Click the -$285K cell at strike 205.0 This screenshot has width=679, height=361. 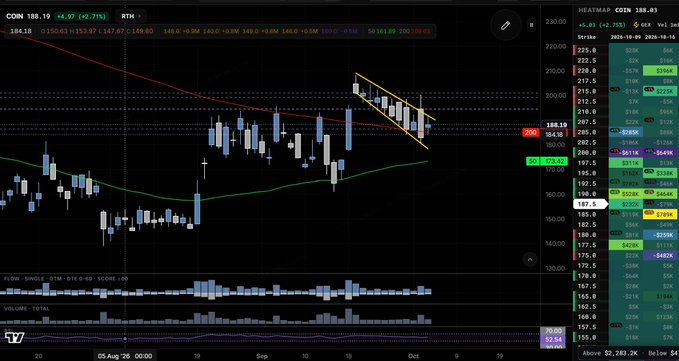(626, 132)
